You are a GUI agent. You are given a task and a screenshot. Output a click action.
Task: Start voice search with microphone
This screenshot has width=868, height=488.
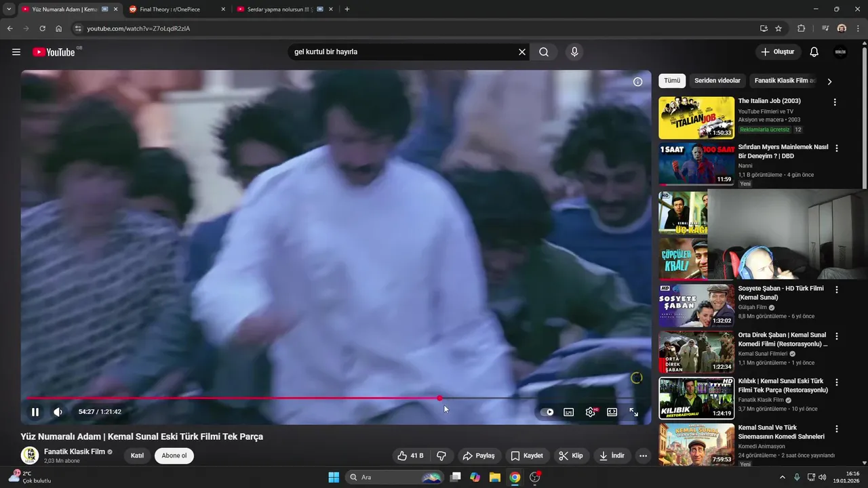pos(574,52)
